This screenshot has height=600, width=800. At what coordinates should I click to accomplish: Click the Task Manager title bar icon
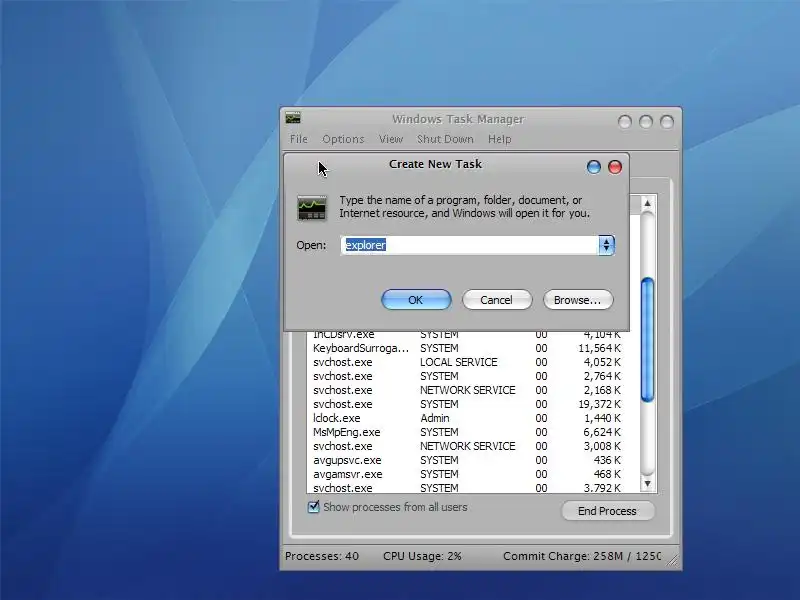click(x=293, y=118)
